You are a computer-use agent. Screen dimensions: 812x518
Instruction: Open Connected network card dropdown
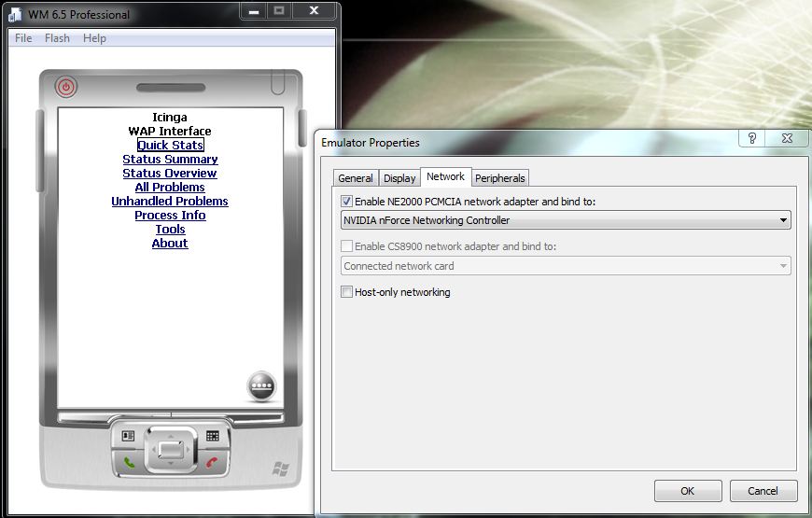pyautogui.click(x=566, y=266)
